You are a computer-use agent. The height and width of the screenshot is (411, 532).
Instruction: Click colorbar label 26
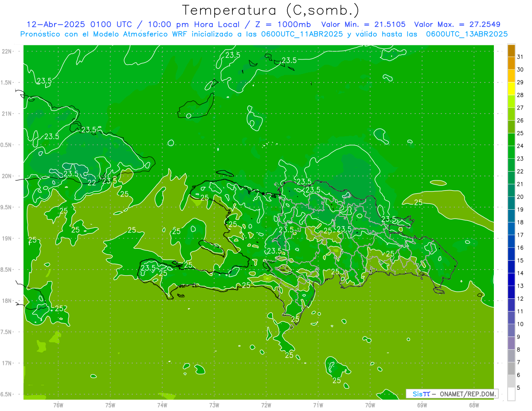(x=520, y=121)
